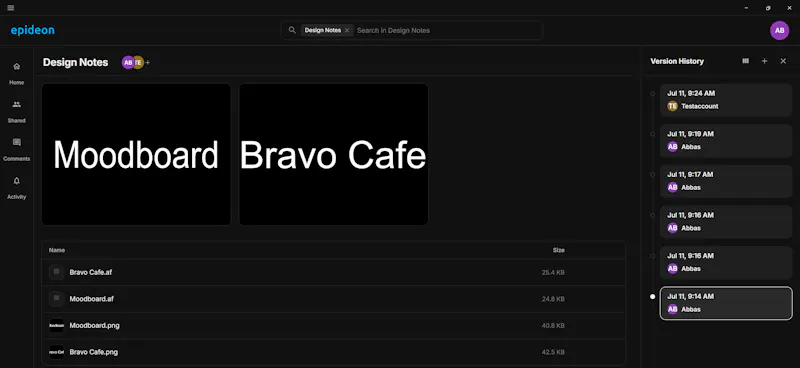800x368 pixels.
Task: Restore the application window size
Action: (768, 8)
